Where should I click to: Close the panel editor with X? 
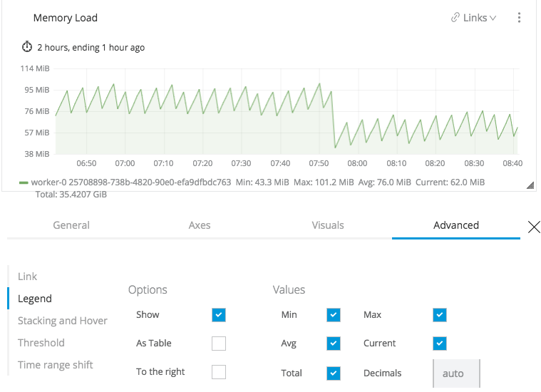[x=534, y=227]
